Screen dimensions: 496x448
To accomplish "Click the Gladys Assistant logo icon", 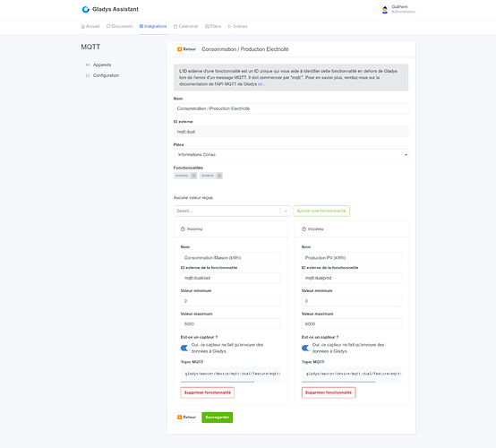I will point(85,10).
